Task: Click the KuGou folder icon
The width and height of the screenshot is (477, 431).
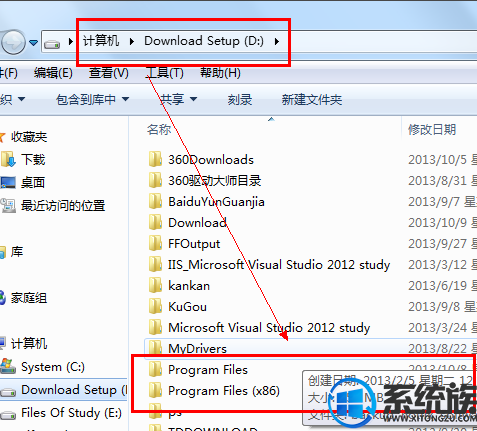Action: [x=155, y=306]
